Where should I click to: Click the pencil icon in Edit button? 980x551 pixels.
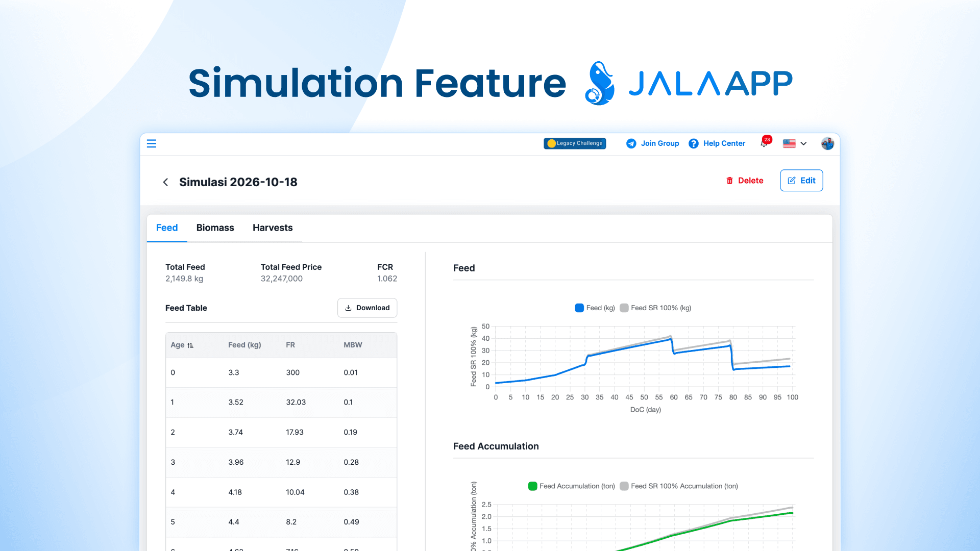pos(792,181)
